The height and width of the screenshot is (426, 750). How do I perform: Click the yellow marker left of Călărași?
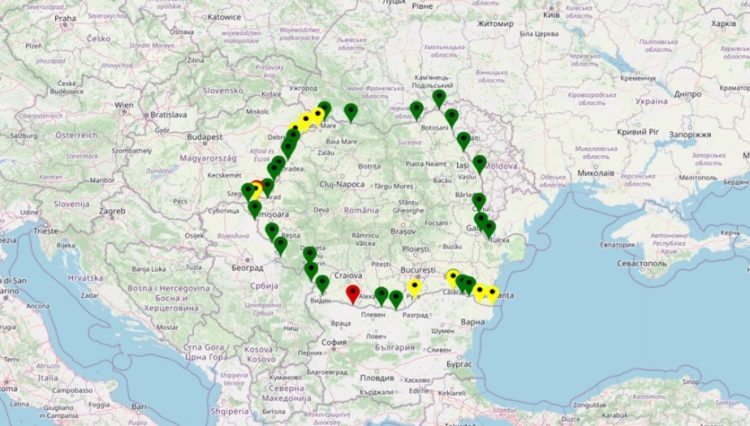point(453,277)
